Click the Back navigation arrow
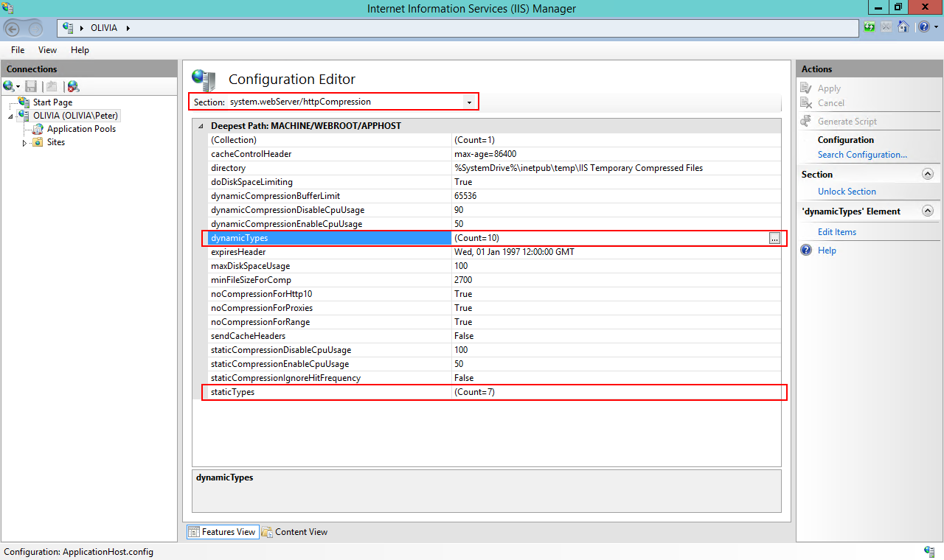The image size is (944, 560). [13, 29]
